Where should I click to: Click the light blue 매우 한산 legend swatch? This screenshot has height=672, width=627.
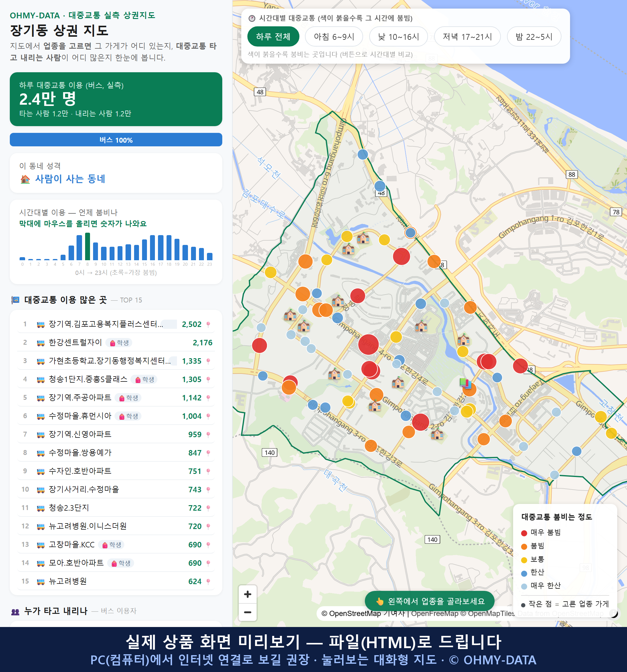click(524, 587)
